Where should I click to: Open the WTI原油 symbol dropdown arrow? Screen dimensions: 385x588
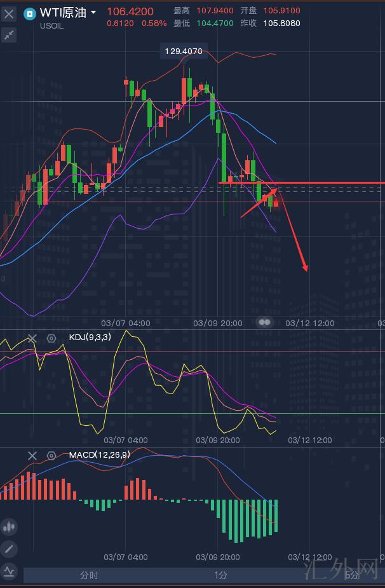coord(93,12)
